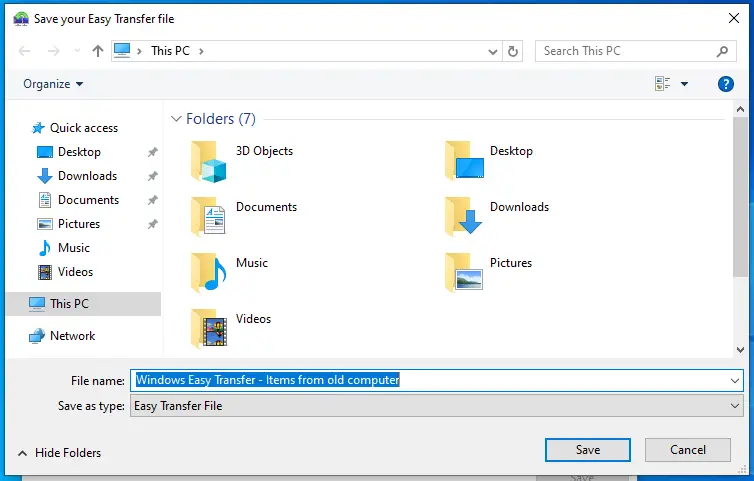Click the pin icon beside Pictures
Image resolution: width=754 pixels, height=481 pixels.
pyautogui.click(x=152, y=224)
